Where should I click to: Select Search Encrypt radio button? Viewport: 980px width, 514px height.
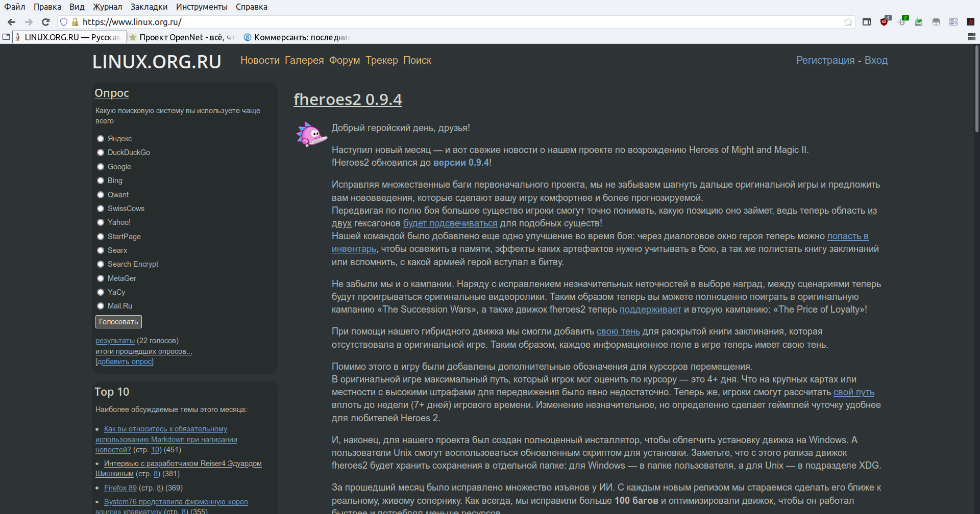click(x=101, y=264)
